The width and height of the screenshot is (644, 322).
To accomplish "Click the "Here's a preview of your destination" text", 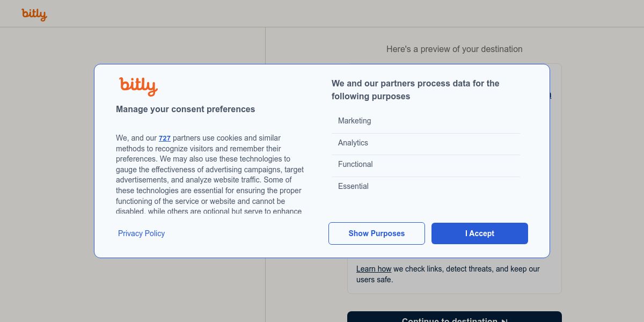I will tap(454, 49).
